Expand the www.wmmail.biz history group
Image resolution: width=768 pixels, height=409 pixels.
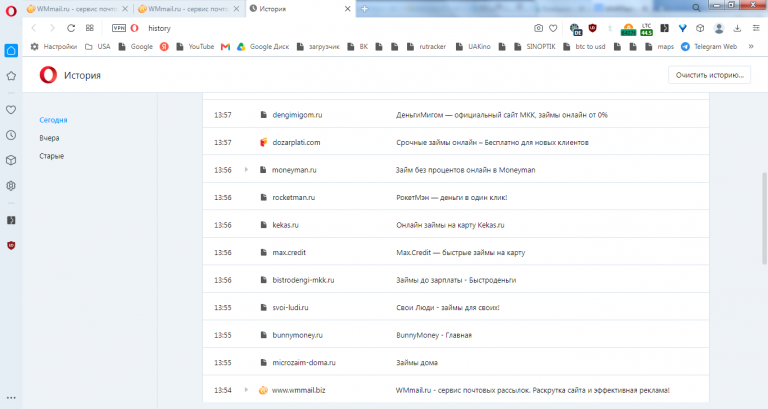pos(246,390)
